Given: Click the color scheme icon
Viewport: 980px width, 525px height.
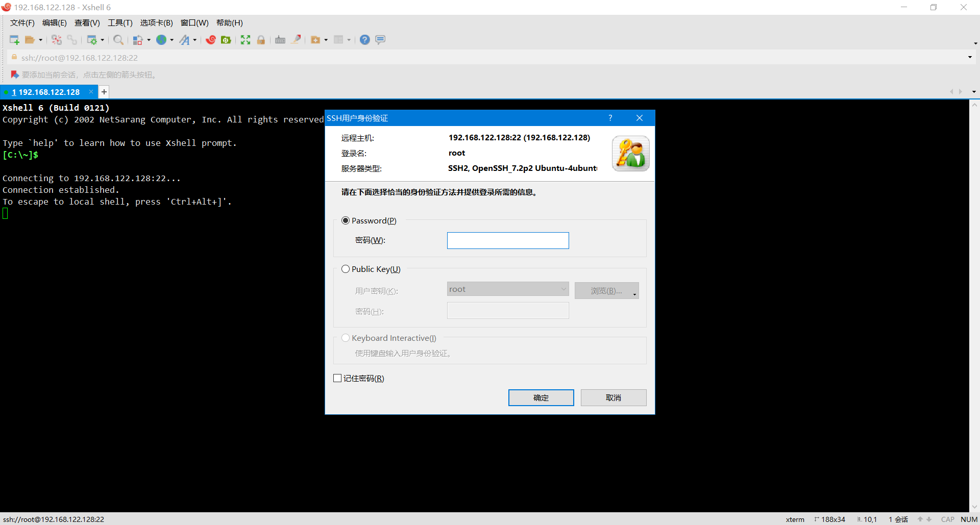Looking at the screenshot, I should tap(138, 40).
